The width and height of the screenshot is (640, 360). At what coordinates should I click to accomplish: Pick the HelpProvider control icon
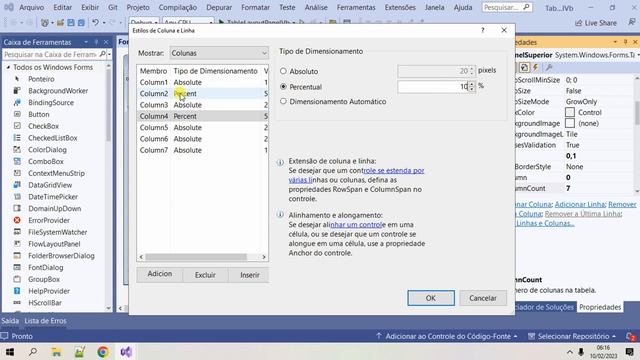point(17,291)
